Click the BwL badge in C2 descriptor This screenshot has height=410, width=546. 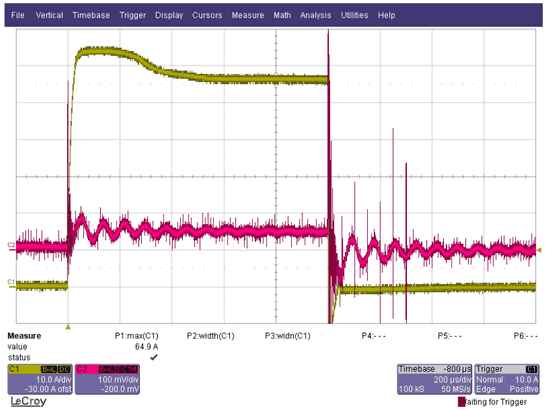pos(107,369)
